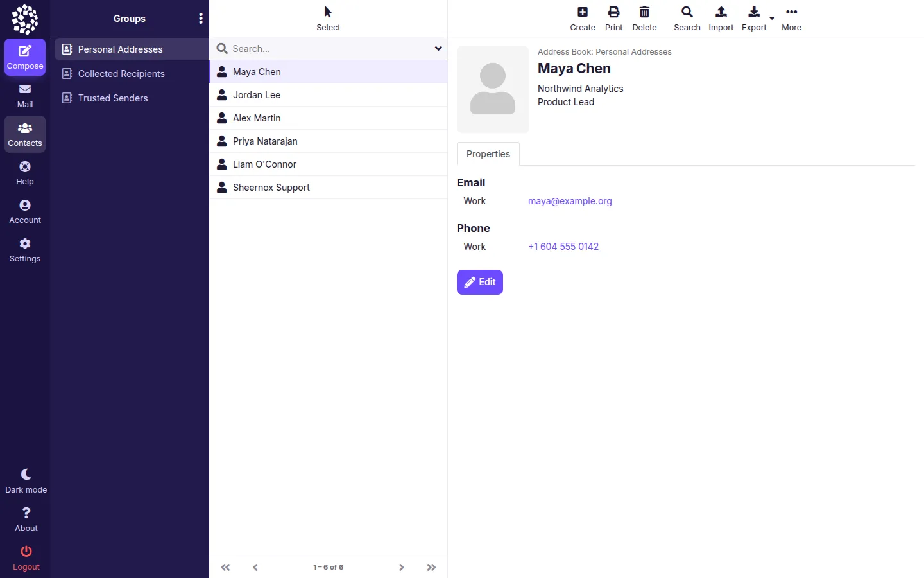Select contact Jordan Lee
Viewport: 924px width, 578px height.
click(329, 95)
